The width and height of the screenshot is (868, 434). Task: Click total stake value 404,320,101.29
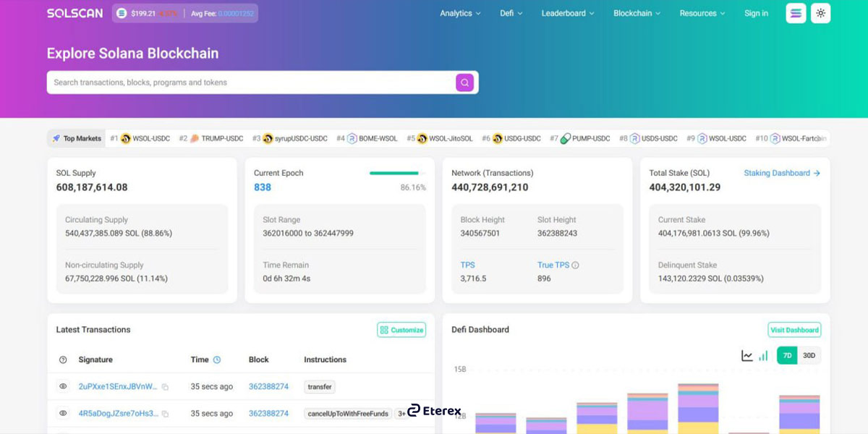685,187
